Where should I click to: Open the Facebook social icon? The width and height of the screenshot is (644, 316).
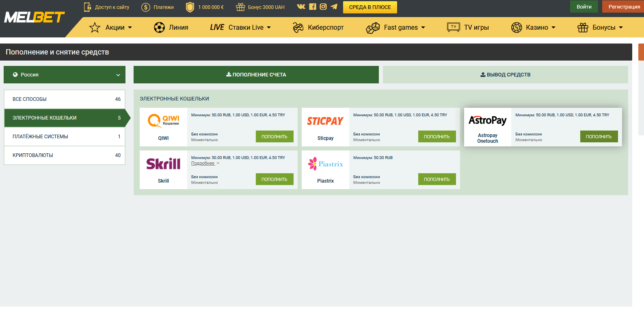[x=313, y=7]
